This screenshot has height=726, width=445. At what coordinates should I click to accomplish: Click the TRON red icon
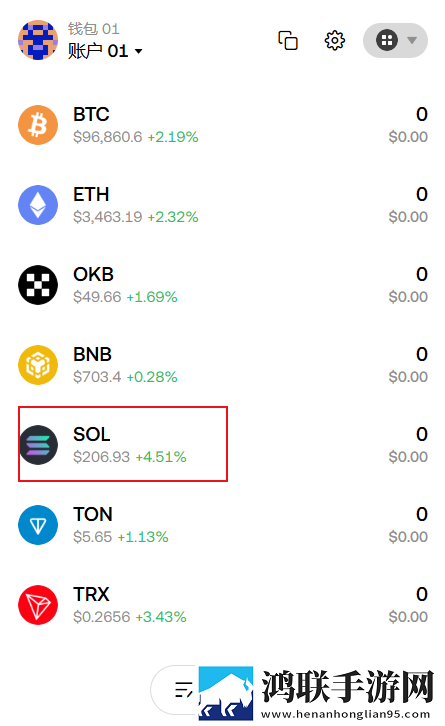pyautogui.click(x=38, y=605)
